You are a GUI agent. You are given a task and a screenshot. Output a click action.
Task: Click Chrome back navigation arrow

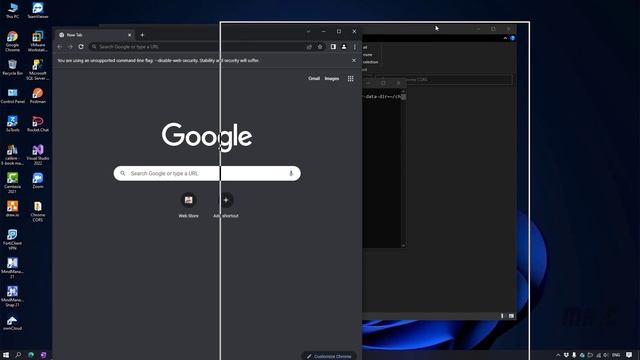point(60,47)
